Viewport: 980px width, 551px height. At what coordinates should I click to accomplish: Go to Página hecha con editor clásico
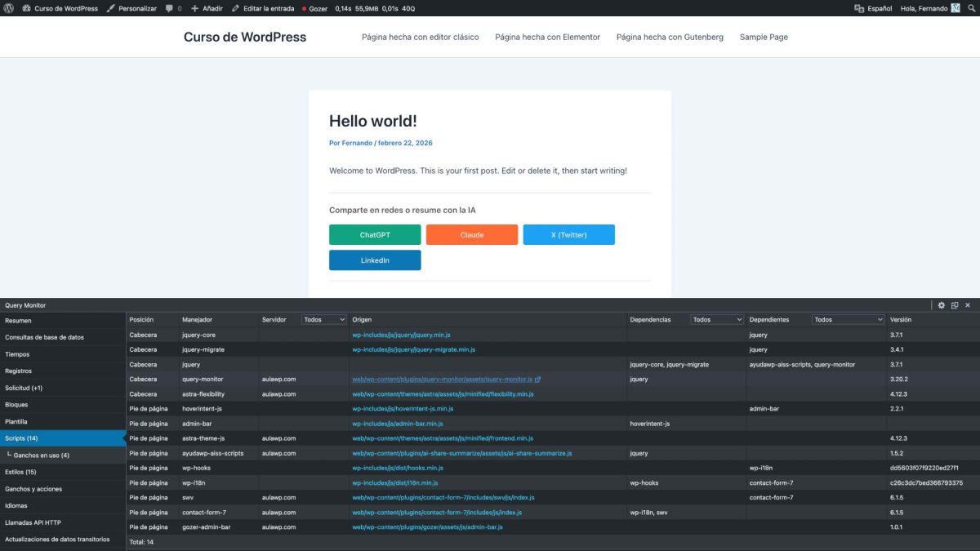tap(421, 37)
